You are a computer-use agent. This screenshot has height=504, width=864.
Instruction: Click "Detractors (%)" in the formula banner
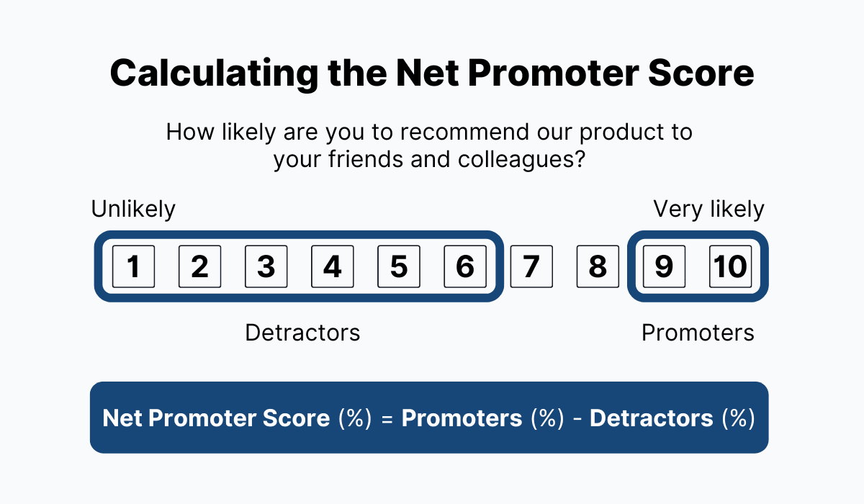point(672,418)
